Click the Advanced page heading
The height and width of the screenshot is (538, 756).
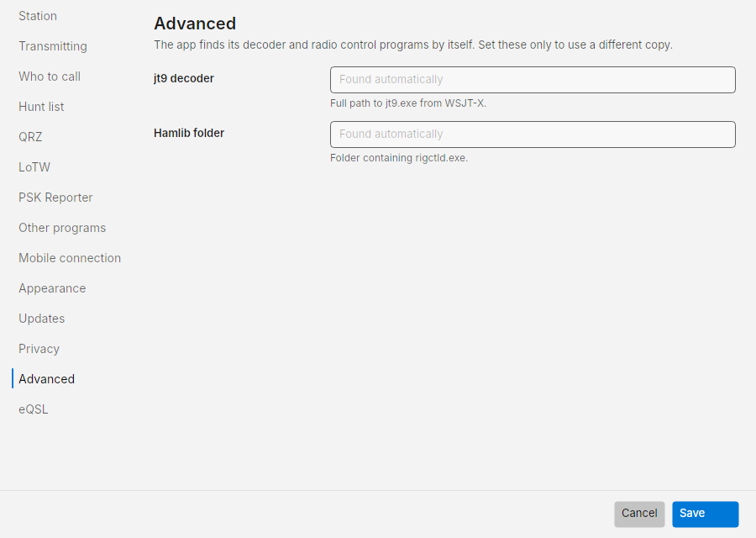click(x=195, y=24)
